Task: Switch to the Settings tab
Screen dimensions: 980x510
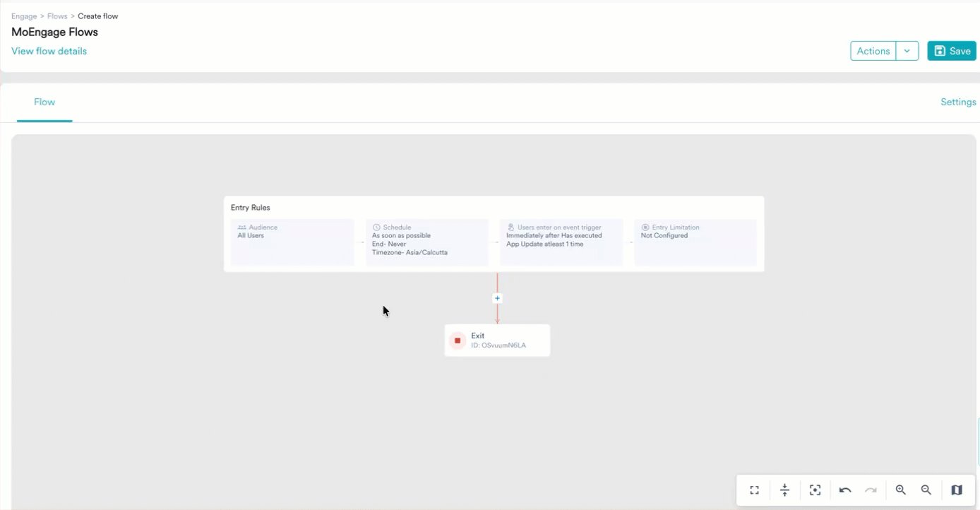Action: pos(958,102)
